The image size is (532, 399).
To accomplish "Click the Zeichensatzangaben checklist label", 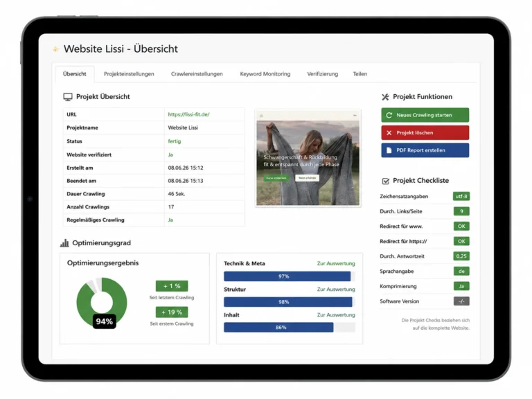I will [404, 197].
